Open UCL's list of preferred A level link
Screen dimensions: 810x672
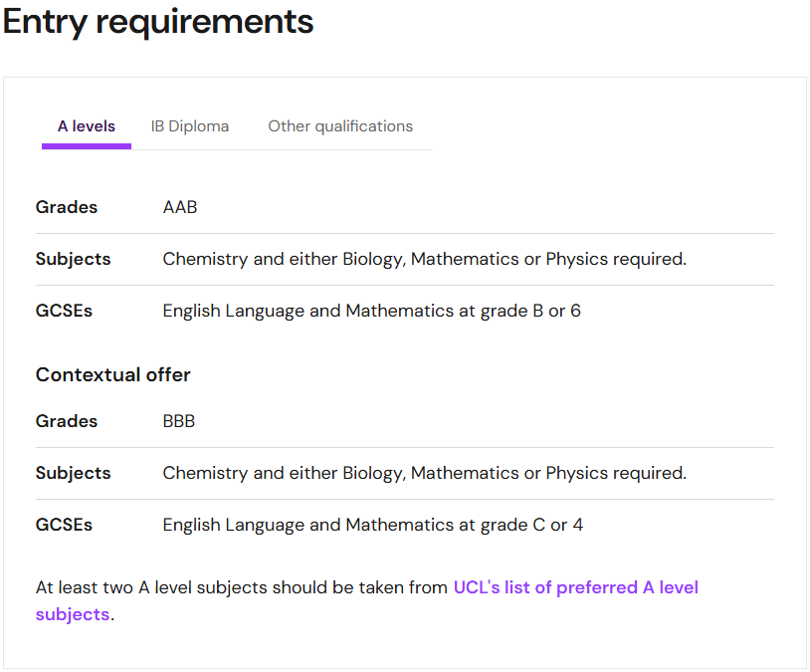coord(575,587)
